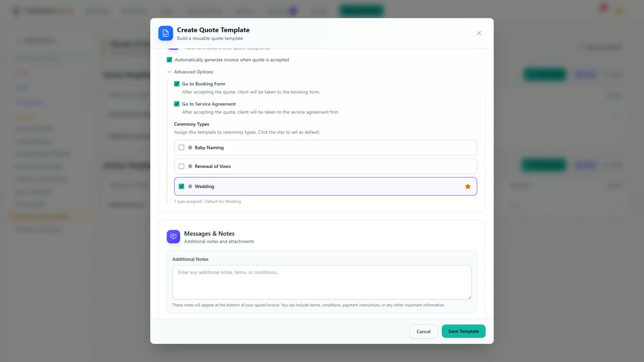Check the Baby Naming ceremony type
Viewport: 644px width, 362px height.
coord(182,147)
